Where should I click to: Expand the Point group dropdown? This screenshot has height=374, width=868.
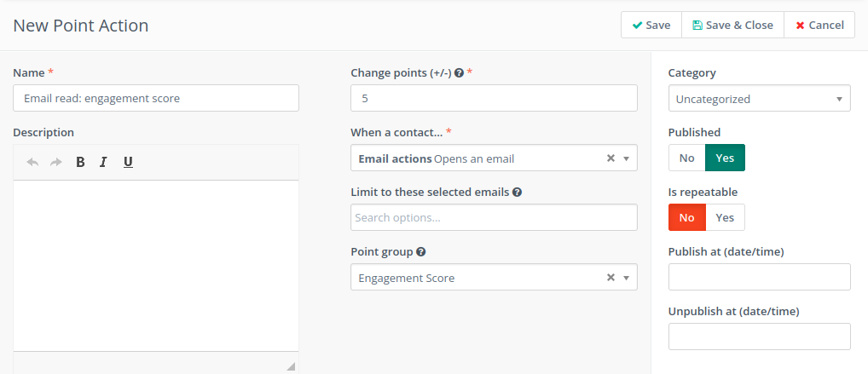[627, 278]
